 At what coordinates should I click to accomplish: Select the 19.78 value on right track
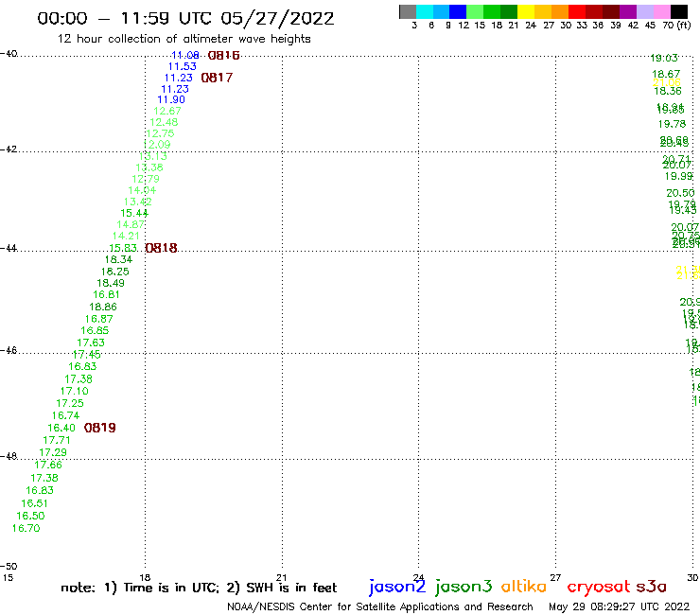[672, 124]
